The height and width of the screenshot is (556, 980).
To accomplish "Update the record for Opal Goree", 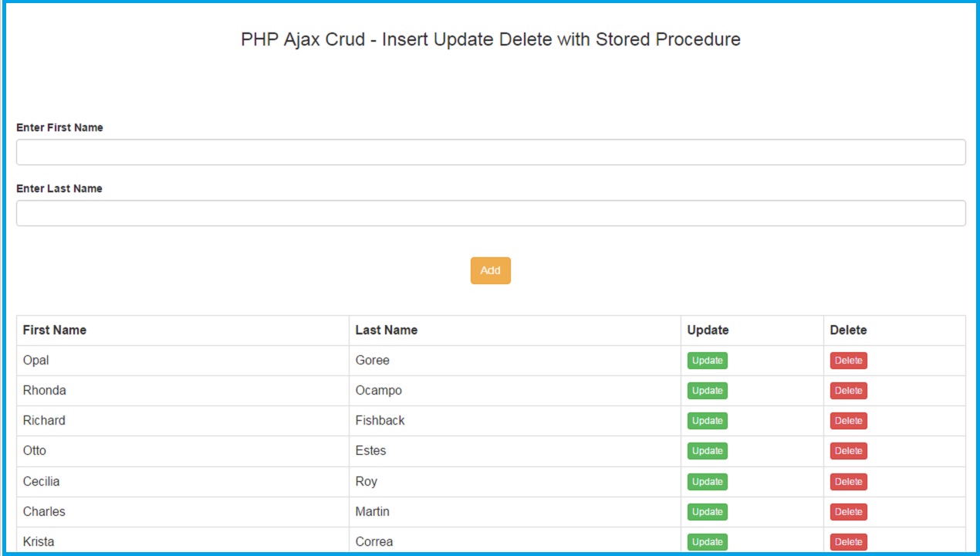I will coord(707,360).
